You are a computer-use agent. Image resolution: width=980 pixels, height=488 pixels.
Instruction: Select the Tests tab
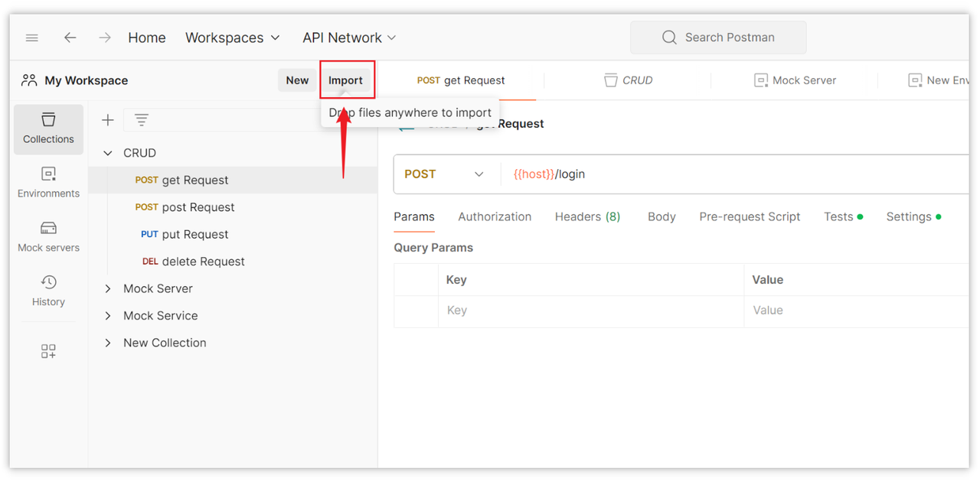point(843,217)
